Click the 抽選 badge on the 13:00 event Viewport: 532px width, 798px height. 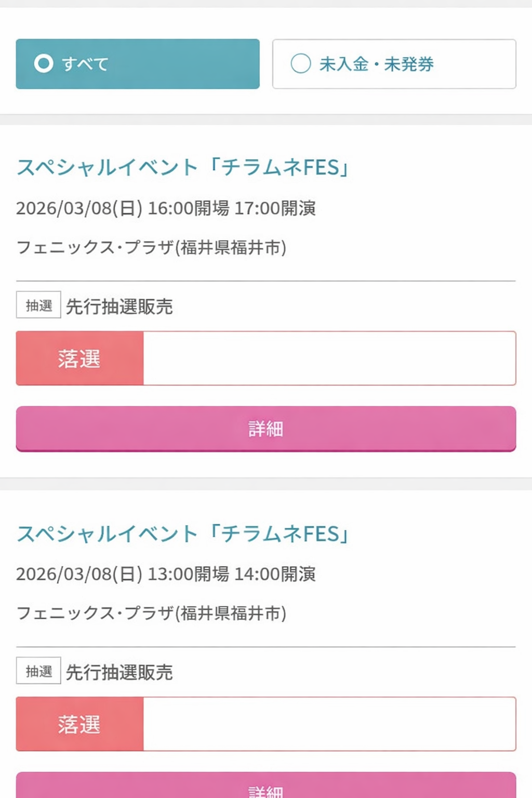pyautogui.click(x=38, y=671)
